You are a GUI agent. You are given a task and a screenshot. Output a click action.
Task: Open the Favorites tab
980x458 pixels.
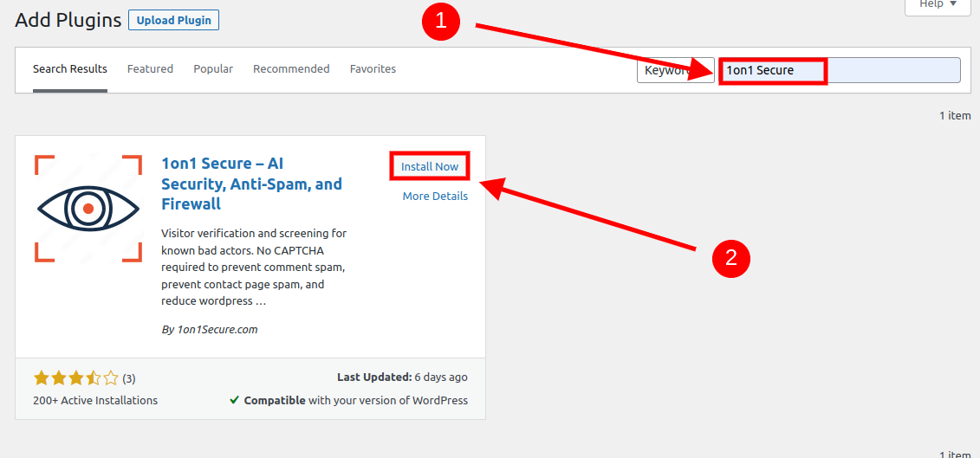point(373,68)
